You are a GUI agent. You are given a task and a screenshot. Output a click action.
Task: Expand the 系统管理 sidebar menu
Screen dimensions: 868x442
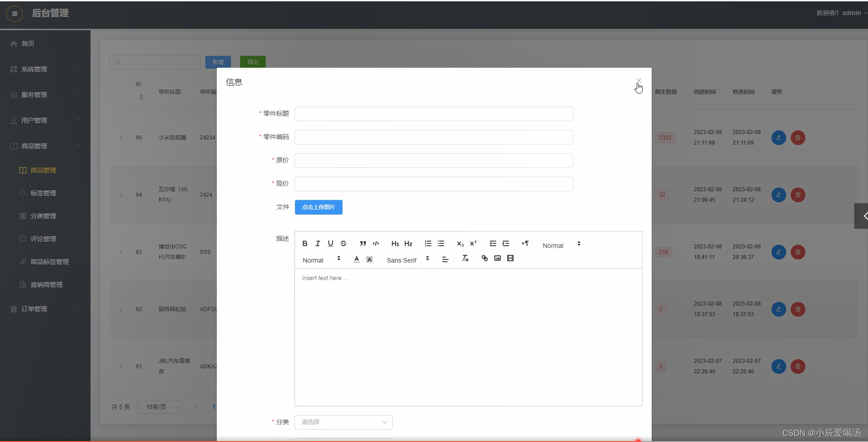[45, 69]
